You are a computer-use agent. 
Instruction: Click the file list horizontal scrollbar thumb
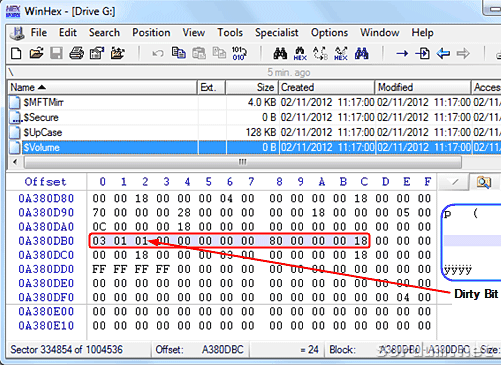pos(243,162)
